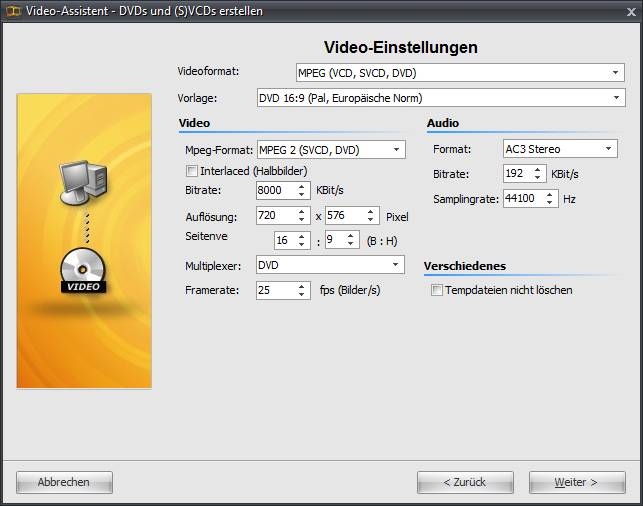Open the Videoformat dropdown
The height and width of the screenshot is (506, 643).
coord(460,73)
